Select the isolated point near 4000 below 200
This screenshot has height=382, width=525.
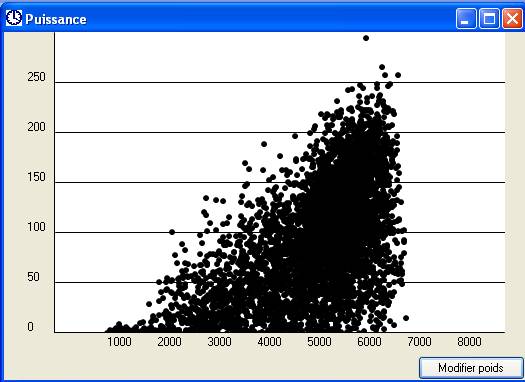[x=264, y=144]
